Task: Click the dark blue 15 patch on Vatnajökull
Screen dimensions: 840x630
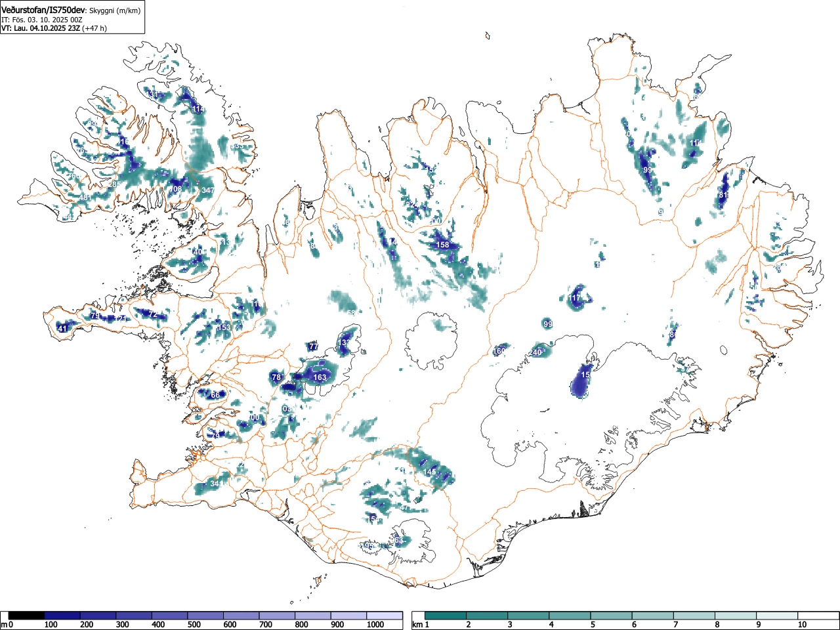Action: point(582,381)
